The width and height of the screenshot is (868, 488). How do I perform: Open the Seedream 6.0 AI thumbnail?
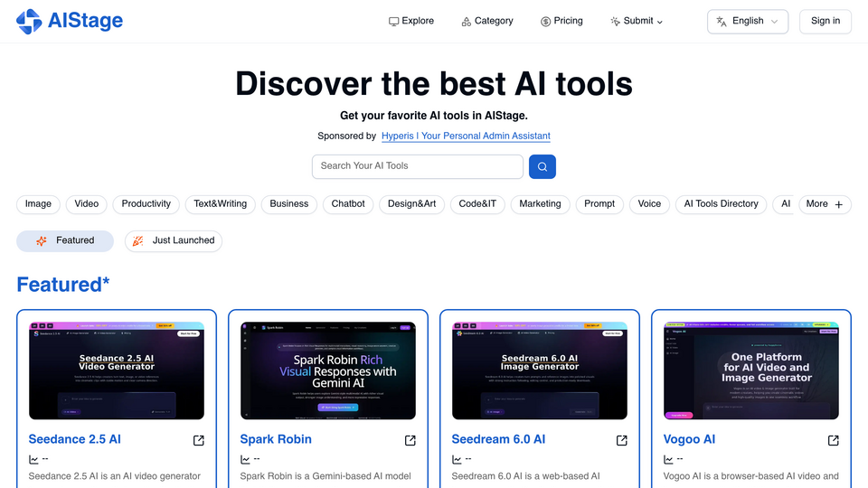[x=540, y=371]
